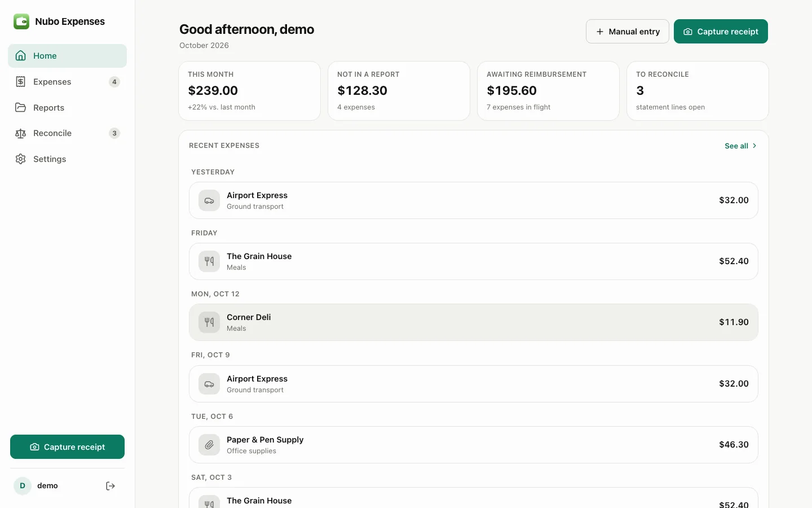
Task: Go to Expenses in the sidebar
Action: point(67,82)
